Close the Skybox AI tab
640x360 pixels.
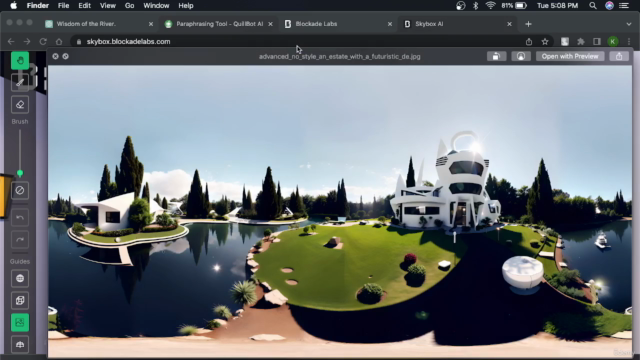tap(509, 24)
